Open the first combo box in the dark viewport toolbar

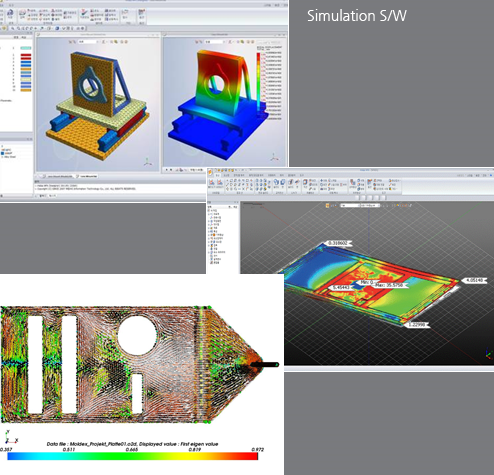(350, 205)
